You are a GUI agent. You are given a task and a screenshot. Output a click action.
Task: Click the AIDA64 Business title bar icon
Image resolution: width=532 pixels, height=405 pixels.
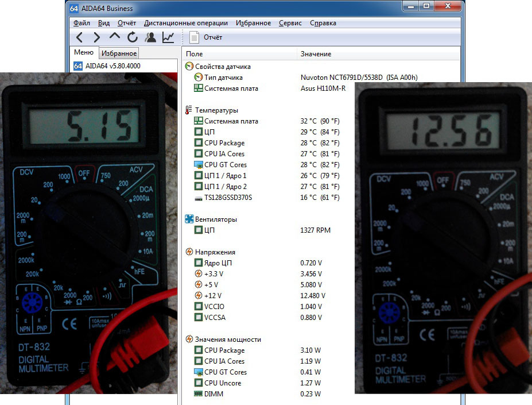74,9
